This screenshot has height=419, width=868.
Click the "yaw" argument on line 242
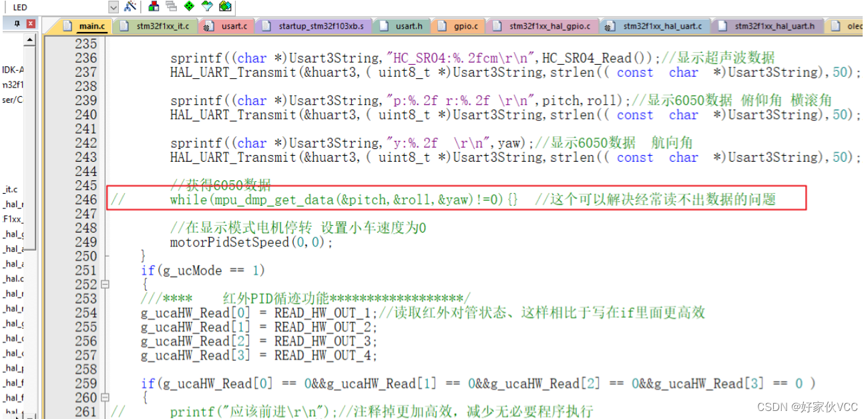click(x=508, y=143)
